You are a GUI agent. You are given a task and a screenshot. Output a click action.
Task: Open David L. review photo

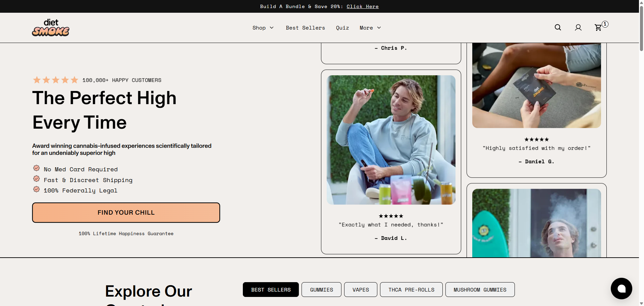tap(391, 140)
